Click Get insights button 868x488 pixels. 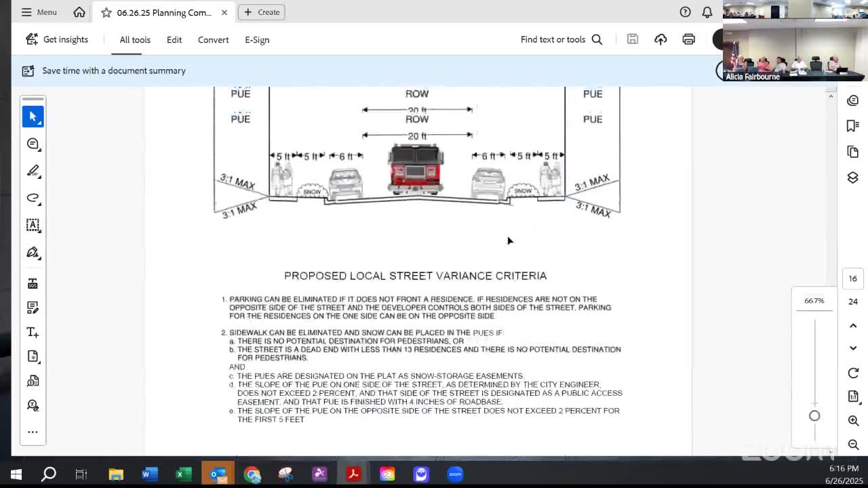[x=57, y=39]
